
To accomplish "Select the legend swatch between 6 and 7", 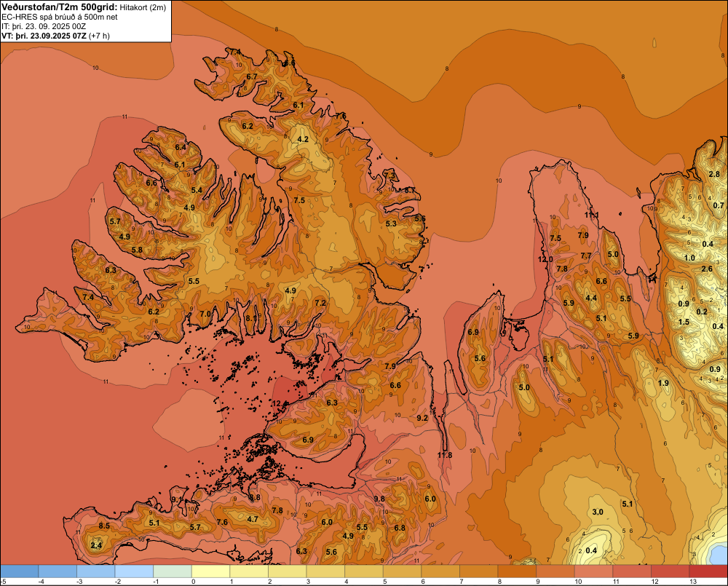I will coord(440,571).
